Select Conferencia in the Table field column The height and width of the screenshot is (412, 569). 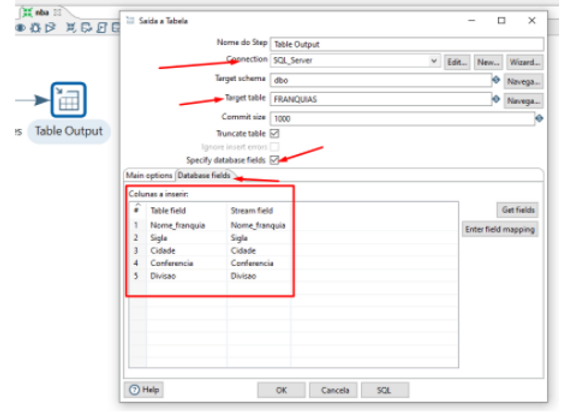172,263
